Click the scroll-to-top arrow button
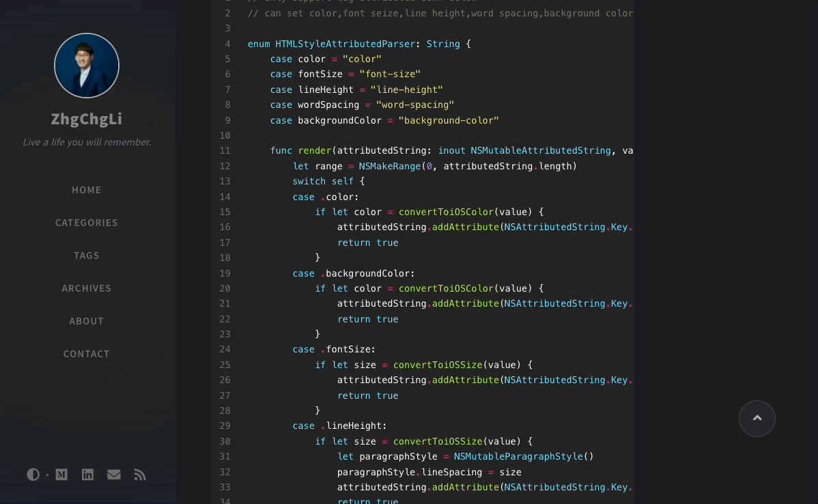Viewport: 818px width, 504px height. click(757, 419)
